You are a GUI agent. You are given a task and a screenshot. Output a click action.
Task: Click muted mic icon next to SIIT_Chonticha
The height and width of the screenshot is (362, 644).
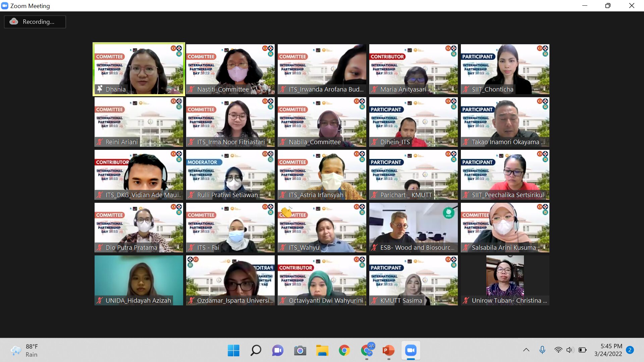466,89
